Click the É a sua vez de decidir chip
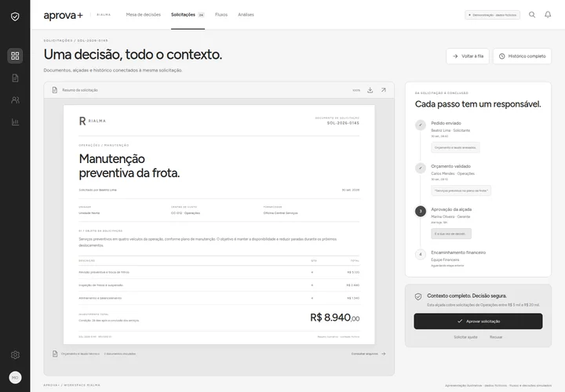Screen dimensions: 565x392 click(451, 234)
